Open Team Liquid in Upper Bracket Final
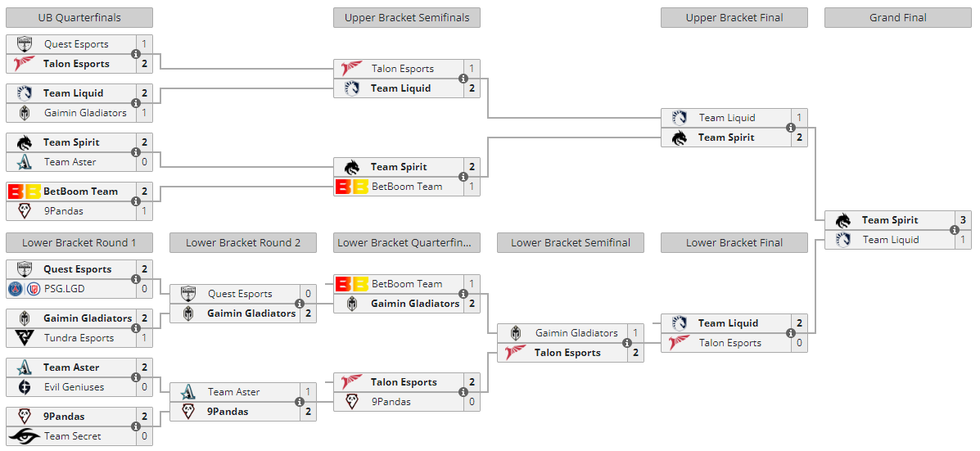 (727, 117)
